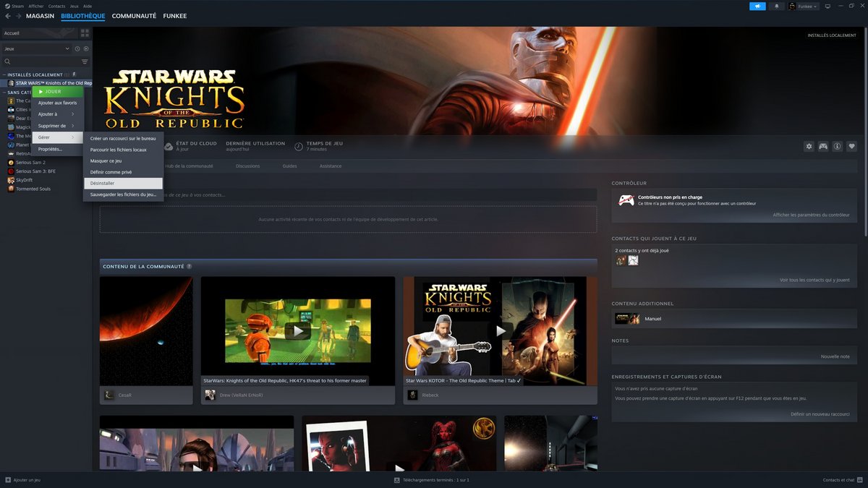Viewport: 868px width, 488px height.
Task: Toggle library grid view icon
Action: point(85,33)
